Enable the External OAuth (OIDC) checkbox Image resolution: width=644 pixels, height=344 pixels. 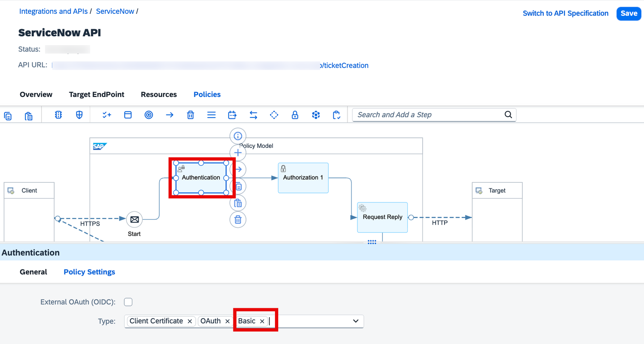pyautogui.click(x=128, y=302)
